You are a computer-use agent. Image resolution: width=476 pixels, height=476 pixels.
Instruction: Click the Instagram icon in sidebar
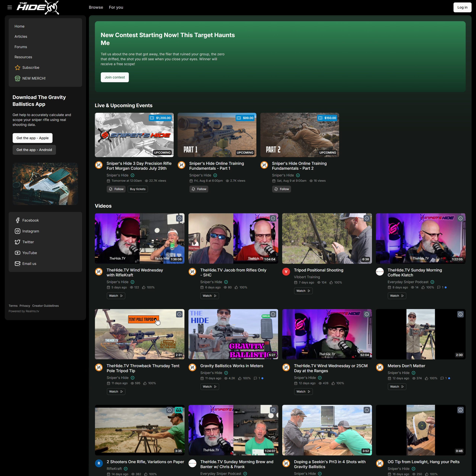[17, 231]
